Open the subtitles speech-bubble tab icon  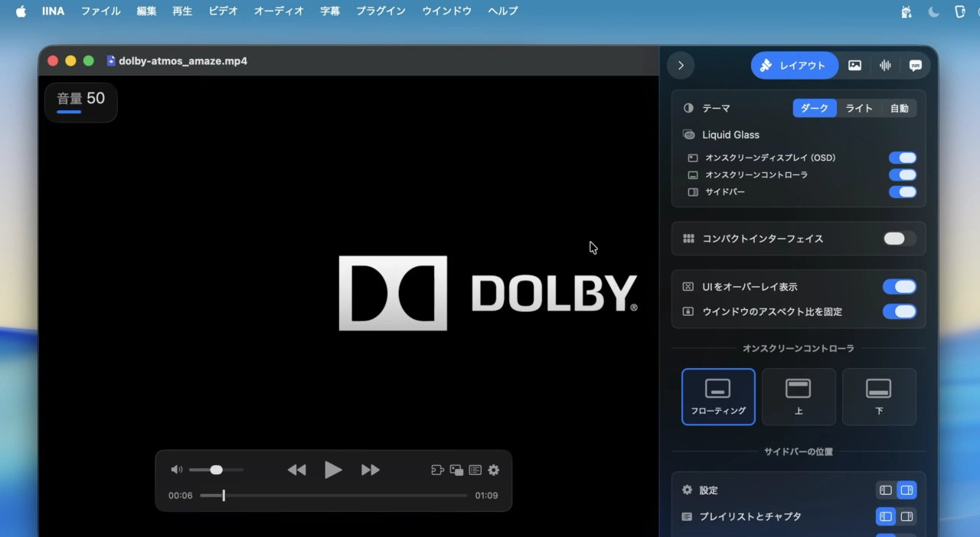click(916, 66)
